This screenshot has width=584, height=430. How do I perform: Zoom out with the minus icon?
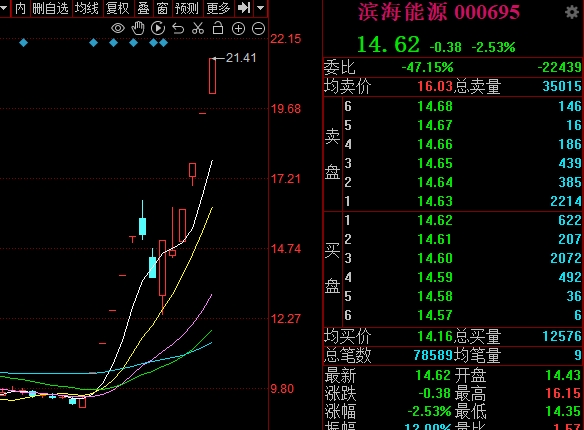(x=258, y=29)
